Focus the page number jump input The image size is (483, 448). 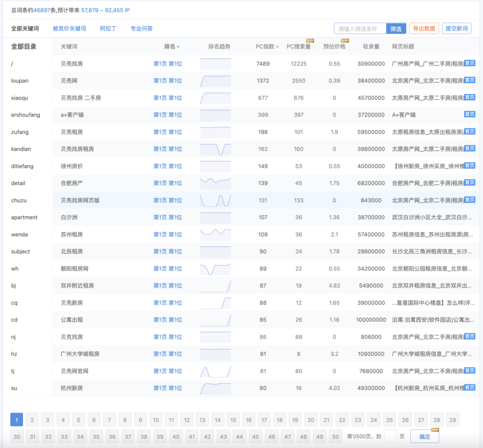390,437
